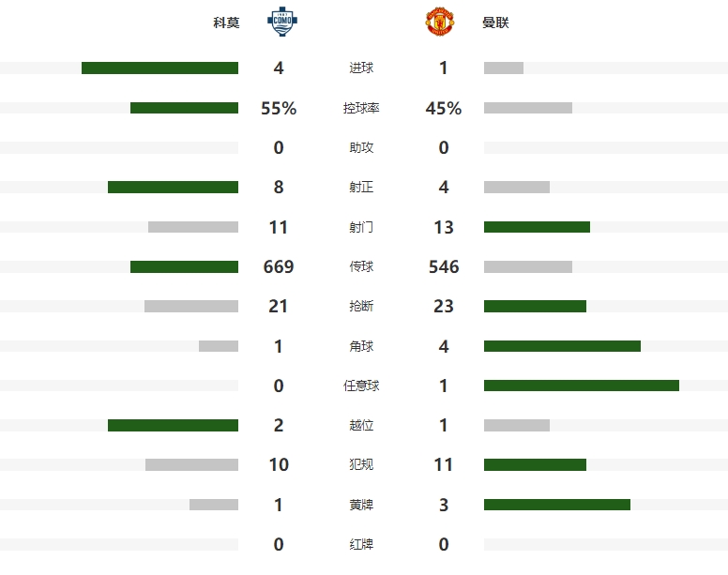Click Manchester United's green 任意球 bar
Viewport: 728px width, 575px height.
[x=582, y=386]
